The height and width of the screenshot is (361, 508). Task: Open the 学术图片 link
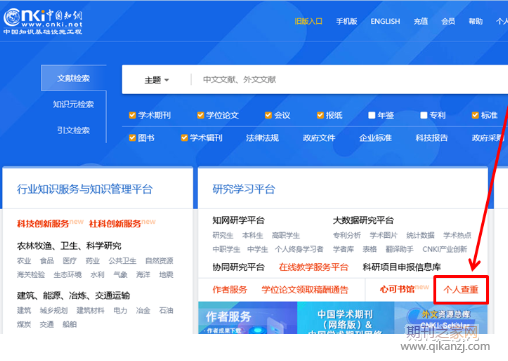click(383, 235)
